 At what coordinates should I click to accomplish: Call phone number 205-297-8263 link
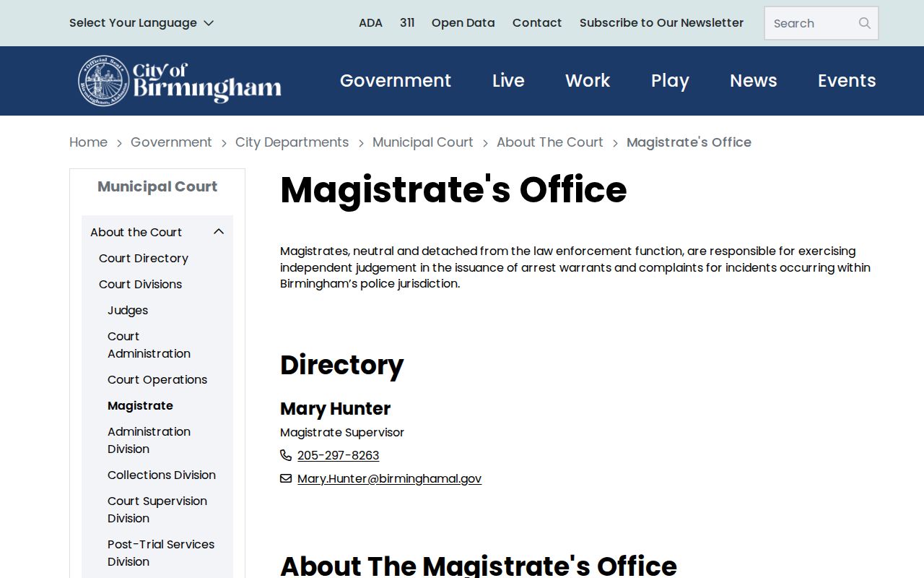click(x=338, y=455)
